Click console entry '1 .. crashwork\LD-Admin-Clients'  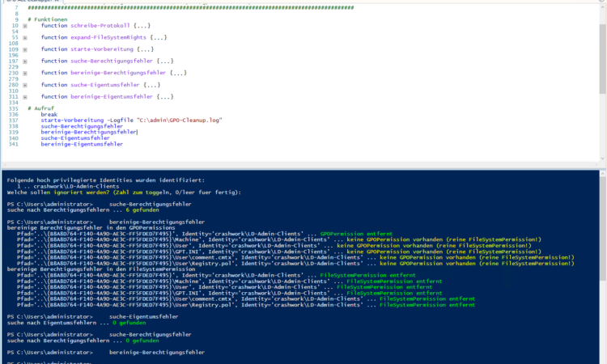[68, 186]
